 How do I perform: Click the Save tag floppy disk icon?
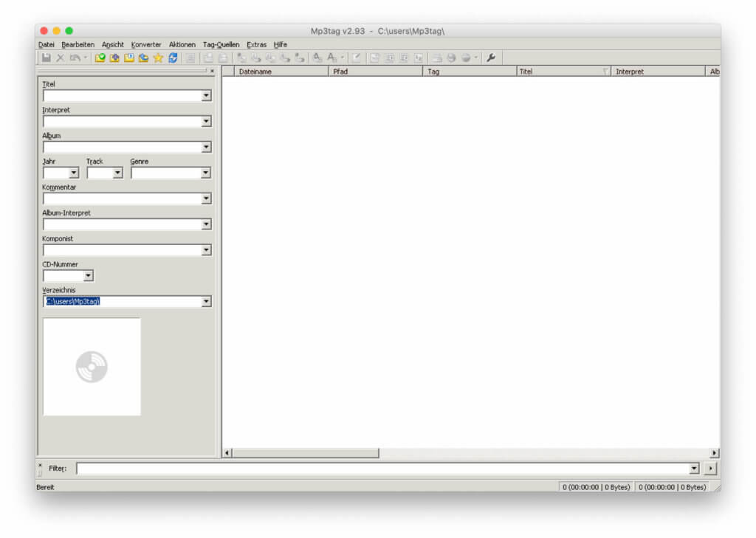pos(47,58)
